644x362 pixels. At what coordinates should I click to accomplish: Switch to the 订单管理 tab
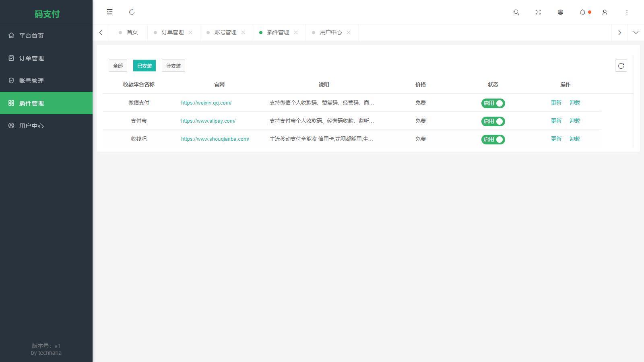pos(172,33)
